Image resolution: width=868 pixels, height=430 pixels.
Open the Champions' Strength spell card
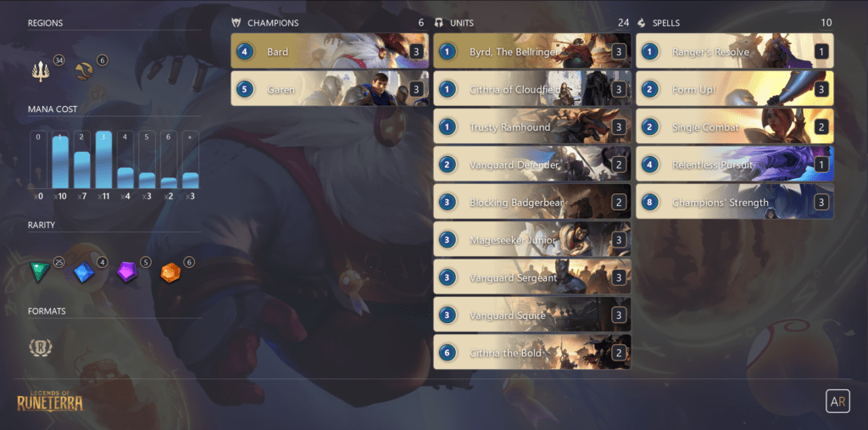735,202
